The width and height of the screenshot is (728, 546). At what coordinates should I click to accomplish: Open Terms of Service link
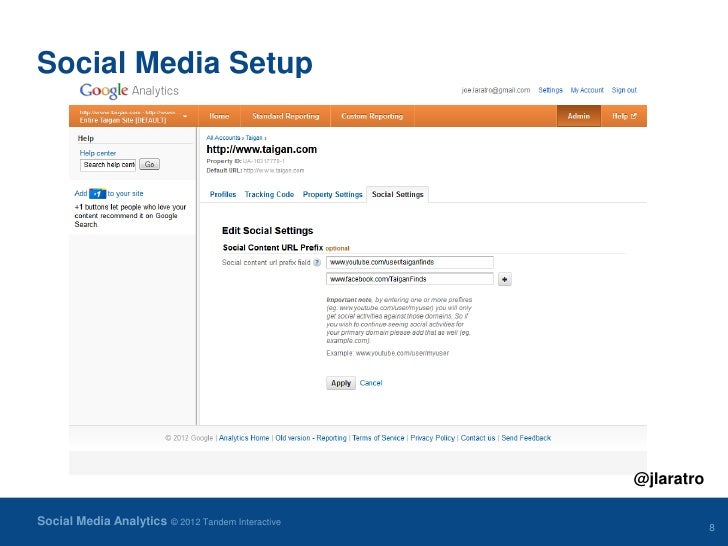click(378, 438)
